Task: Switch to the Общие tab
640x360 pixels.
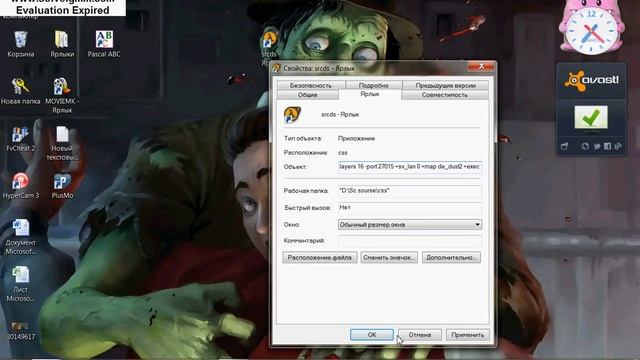Action: click(x=307, y=95)
